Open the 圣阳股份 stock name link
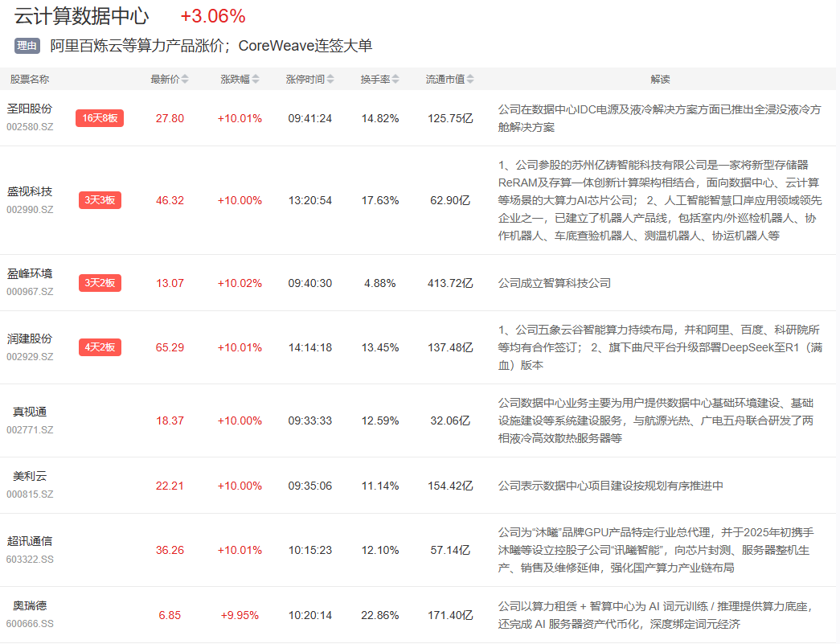This screenshot has width=840, height=644. click(30, 109)
